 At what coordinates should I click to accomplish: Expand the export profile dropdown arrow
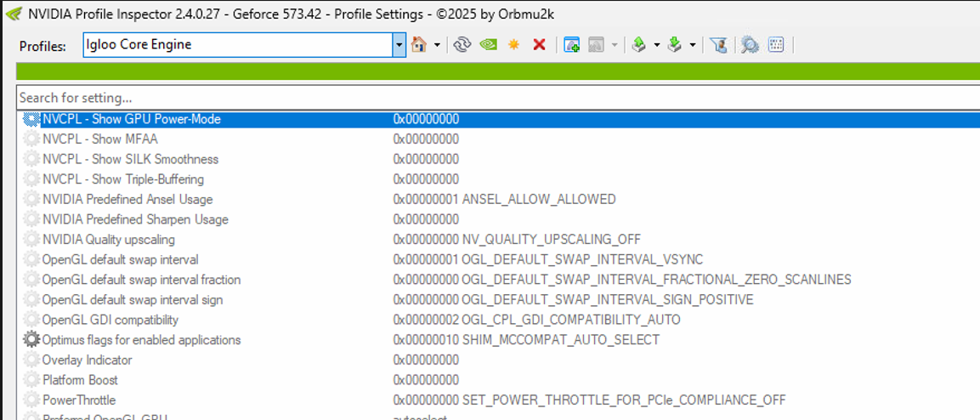(x=657, y=45)
